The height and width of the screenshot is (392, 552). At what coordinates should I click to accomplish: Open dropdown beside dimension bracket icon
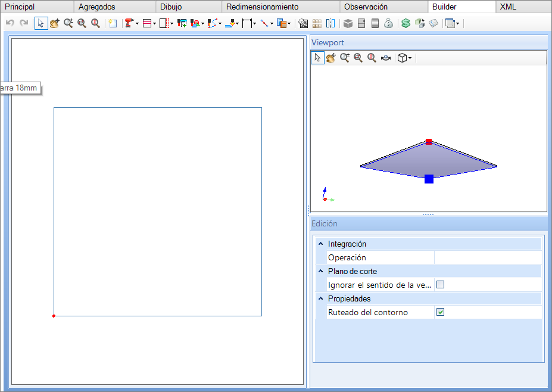tap(254, 24)
